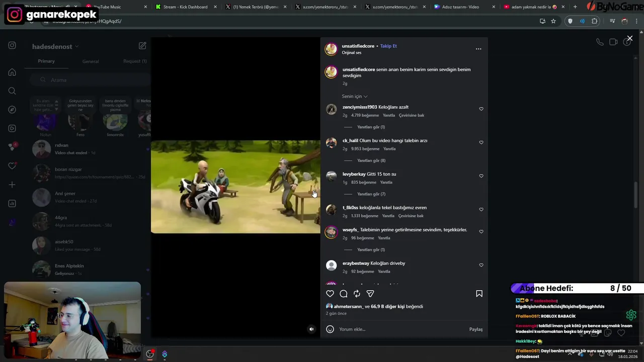The image size is (644, 362).
Task: Open the browser shield icon in toolbar
Action: pos(570,21)
